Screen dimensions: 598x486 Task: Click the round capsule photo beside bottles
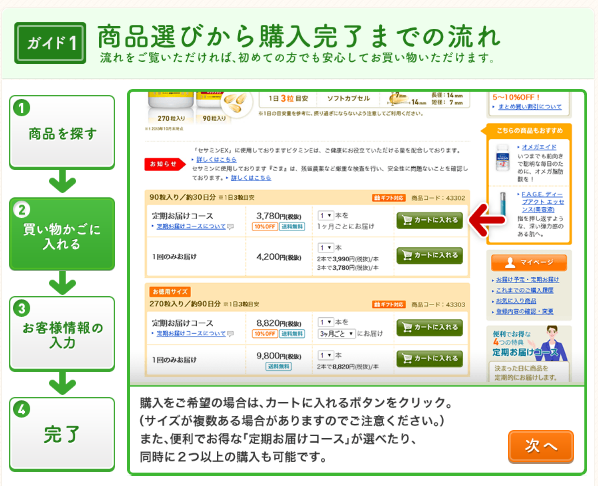point(236,103)
